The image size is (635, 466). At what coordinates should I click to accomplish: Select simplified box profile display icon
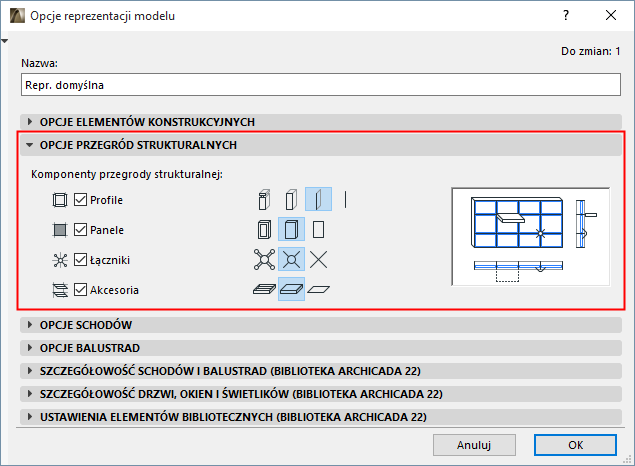point(291,200)
